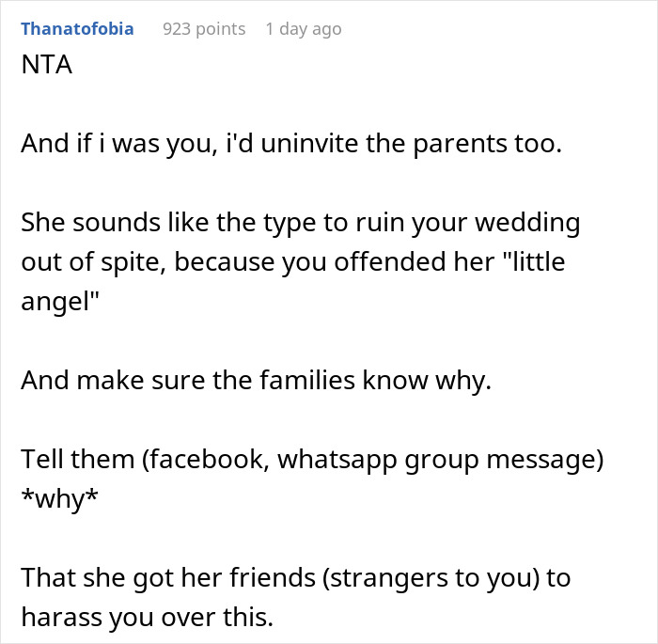Click the line about uninviting the parents

(x=291, y=144)
